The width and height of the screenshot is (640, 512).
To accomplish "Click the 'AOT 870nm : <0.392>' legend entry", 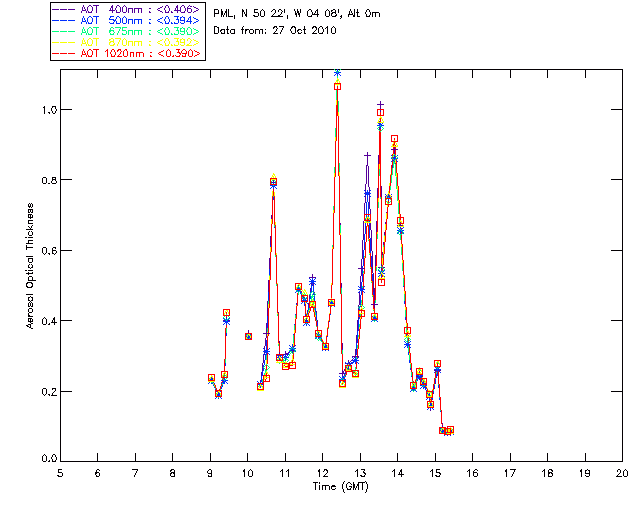I will [x=127, y=42].
